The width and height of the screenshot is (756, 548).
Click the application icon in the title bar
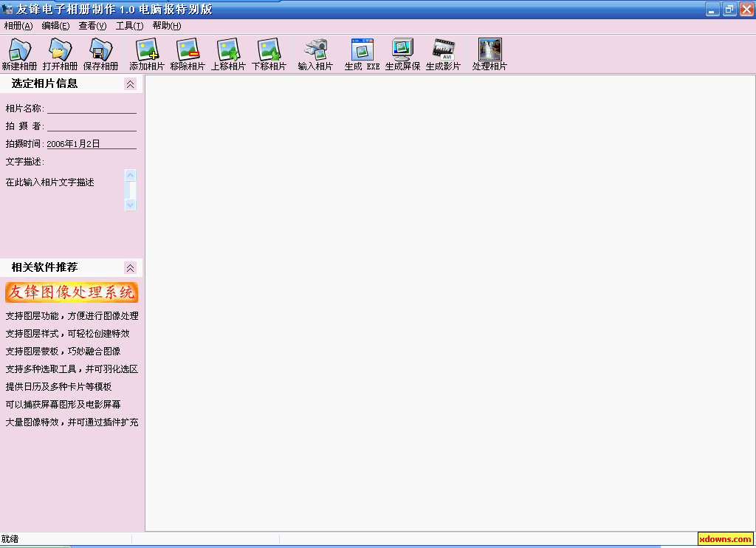click(x=7, y=9)
